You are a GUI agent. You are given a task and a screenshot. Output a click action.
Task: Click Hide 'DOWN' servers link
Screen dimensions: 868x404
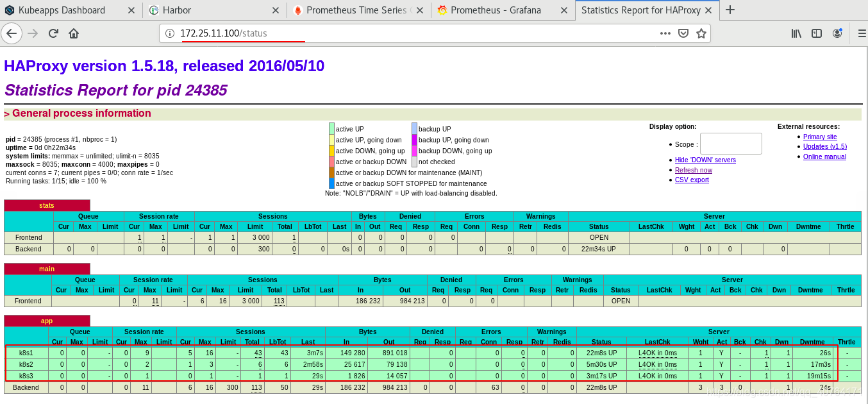pyautogui.click(x=705, y=160)
